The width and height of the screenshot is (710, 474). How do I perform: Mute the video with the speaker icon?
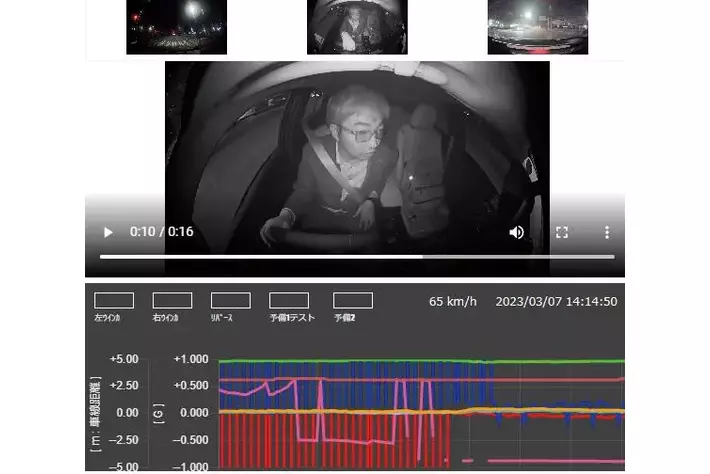516,232
